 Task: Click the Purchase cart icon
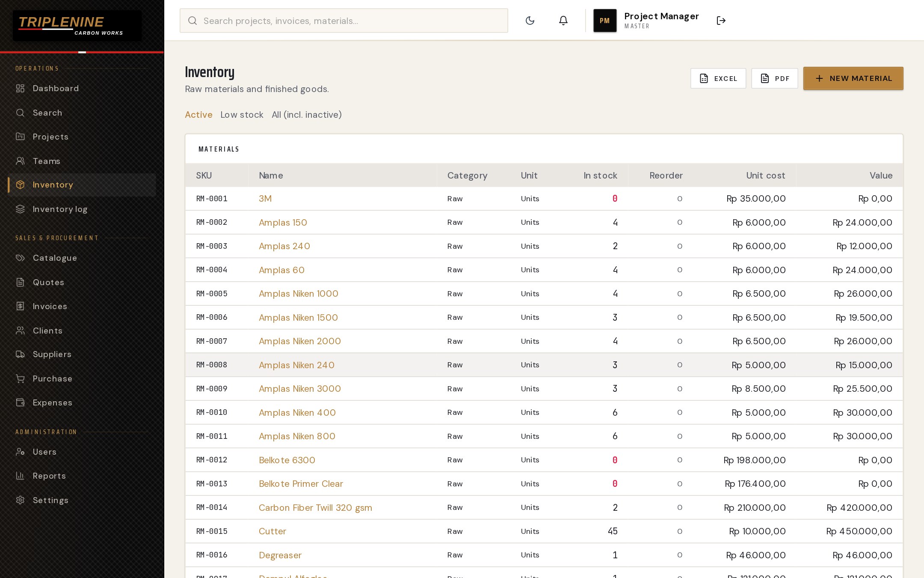click(20, 378)
